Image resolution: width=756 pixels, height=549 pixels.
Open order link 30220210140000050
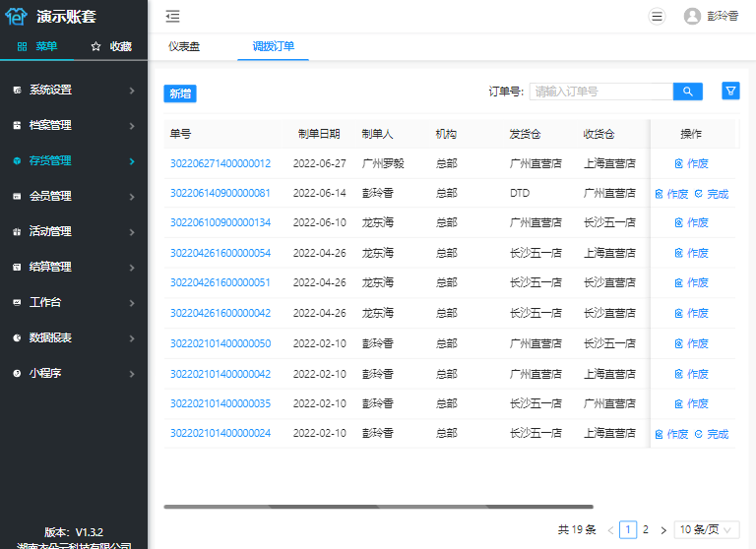[220, 343]
